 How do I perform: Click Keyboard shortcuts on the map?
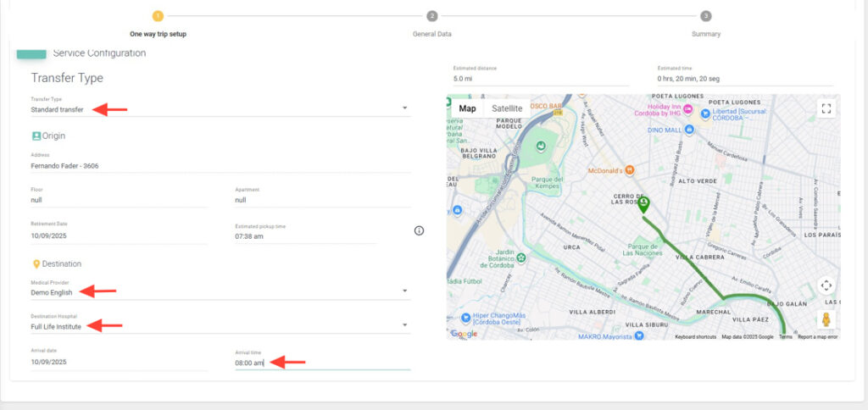pyautogui.click(x=695, y=337)
